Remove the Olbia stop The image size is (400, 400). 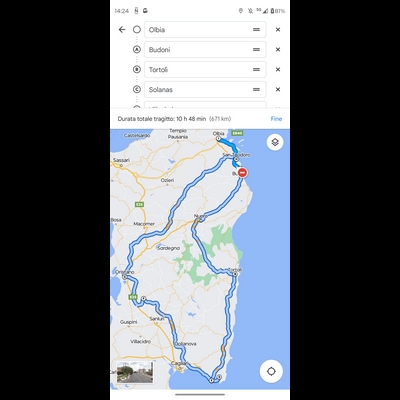[278, 30]
